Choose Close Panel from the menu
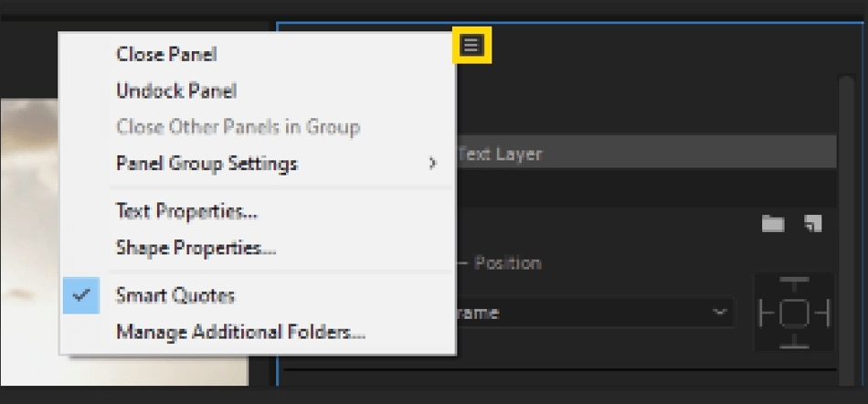 [x=166, y=54]
